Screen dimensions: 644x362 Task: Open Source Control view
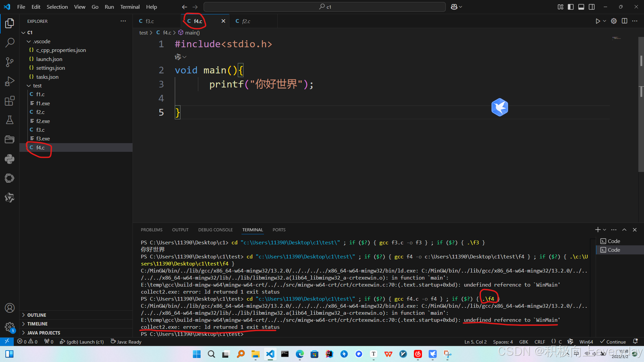pyautogui.click(x=10, y=62)
